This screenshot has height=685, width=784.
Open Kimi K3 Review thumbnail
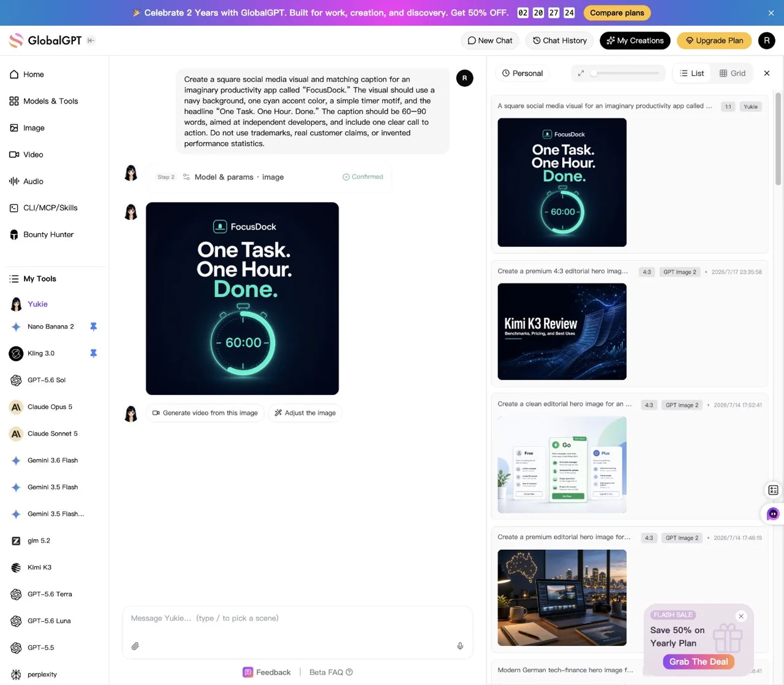point(562,332)
